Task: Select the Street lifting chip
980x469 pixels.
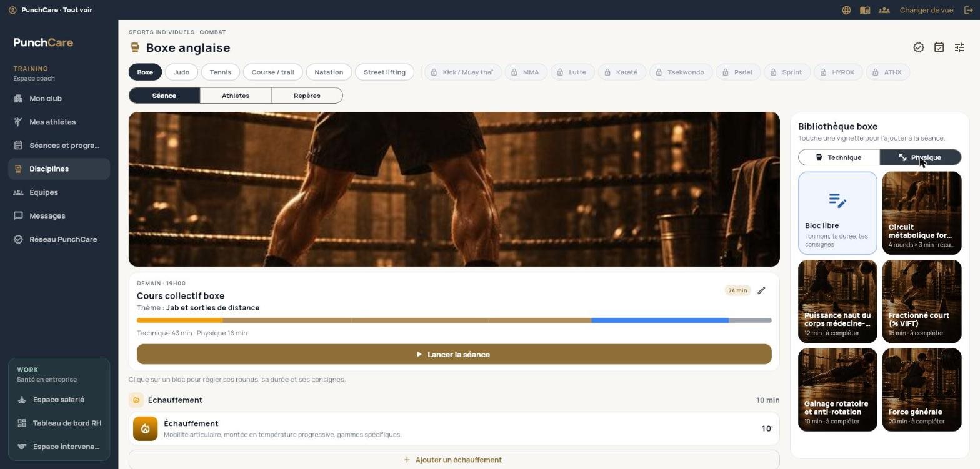Action: pyautogui.click(x=384, y=72)
